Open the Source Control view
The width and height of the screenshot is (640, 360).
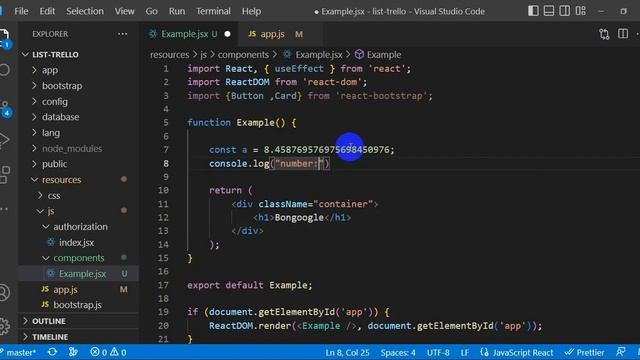[5, 109]
